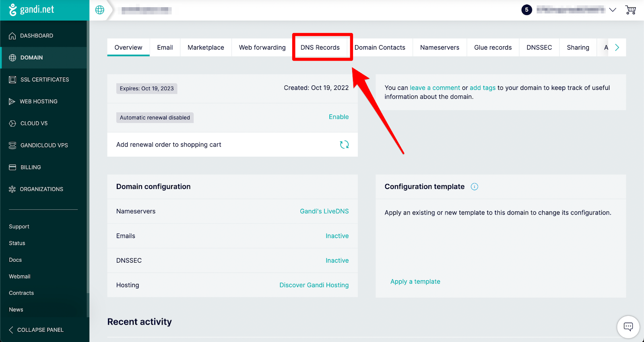Click the Web Hosting arrow icon
Image resolution: width=644 pixels, height=342 pixels.
click(x=12, y=102)
